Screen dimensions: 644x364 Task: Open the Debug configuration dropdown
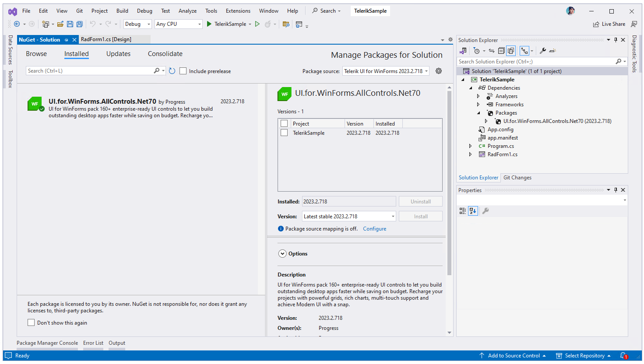pyautogui.click(x=137, y=24)
